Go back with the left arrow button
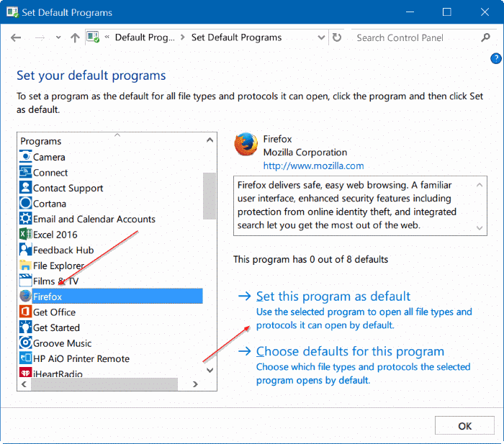This screenshot has height=444, width=504. (x=16, y=38)
